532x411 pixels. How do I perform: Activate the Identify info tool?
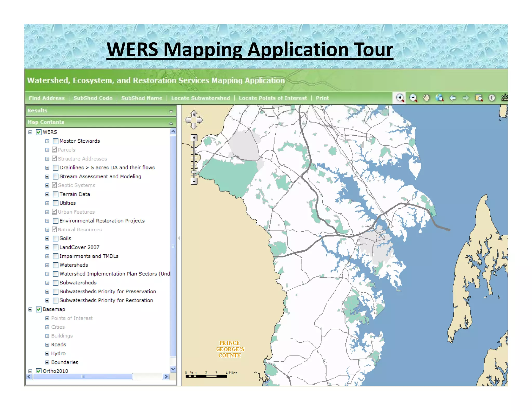492,98
